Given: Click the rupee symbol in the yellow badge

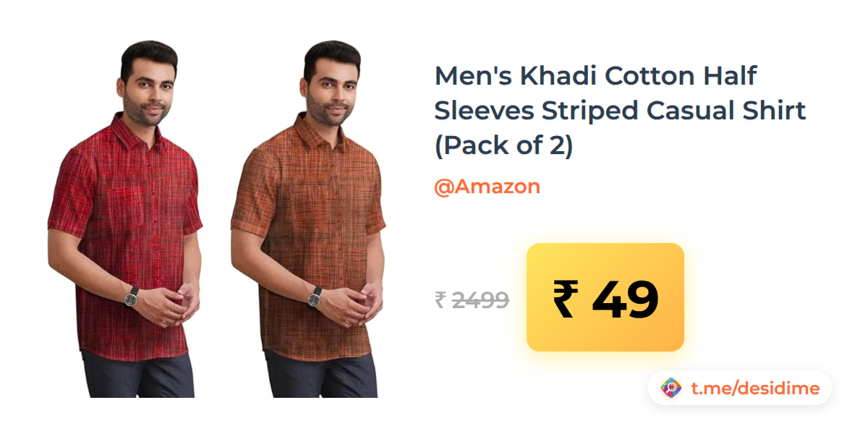Looking at the screenshot, I should [x=566, y=299].
